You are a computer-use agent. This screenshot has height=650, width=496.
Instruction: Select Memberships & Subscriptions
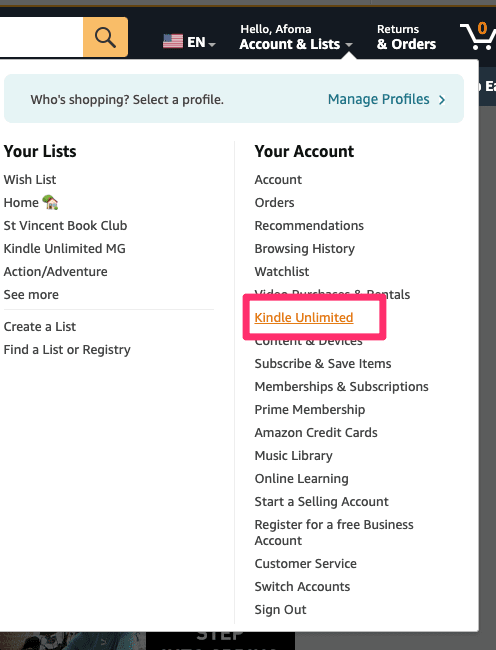[341, 387]
